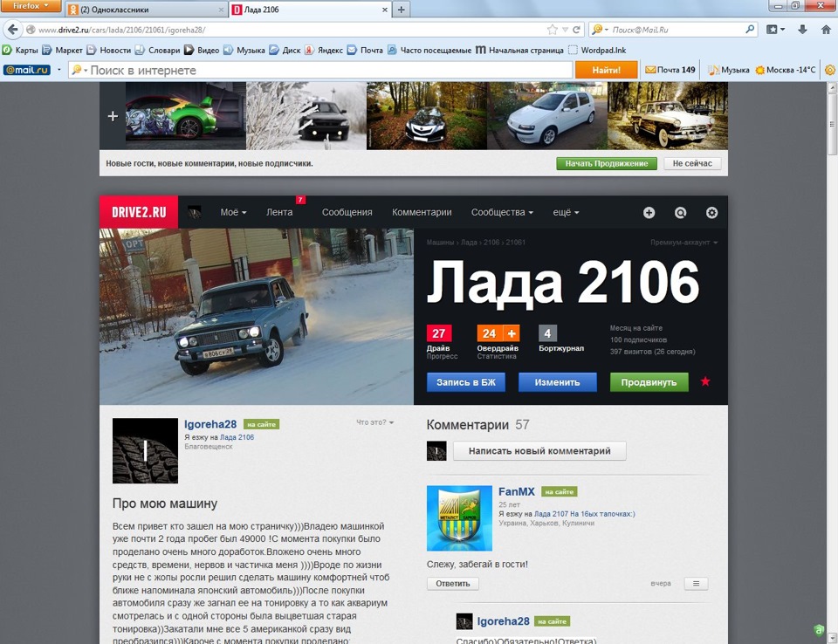Image resolution: width=838 pixels, height=644 pixels.
Task: Open Комментарии in DRIVE2 navigation
Action: [x=422, y=212]
